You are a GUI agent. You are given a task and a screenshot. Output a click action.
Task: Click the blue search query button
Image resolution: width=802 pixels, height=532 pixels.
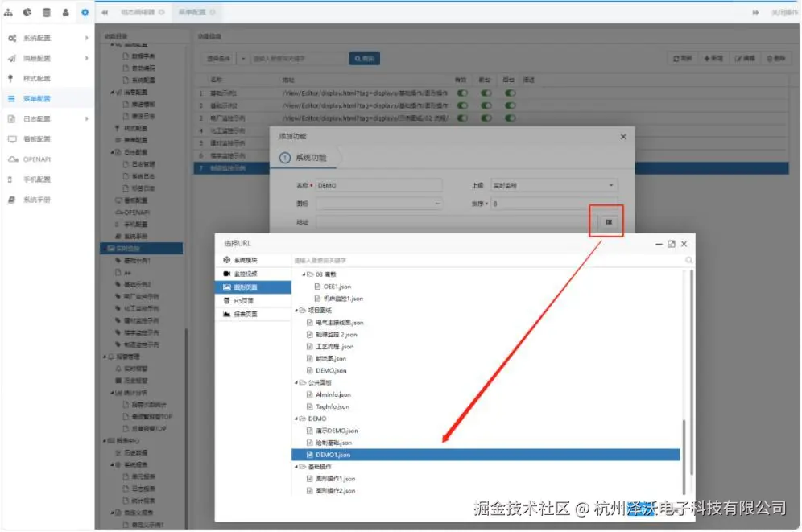click(364, 58)
